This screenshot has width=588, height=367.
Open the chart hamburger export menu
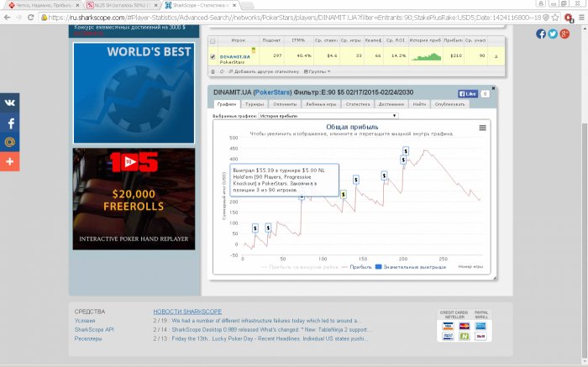pos(483,128)
